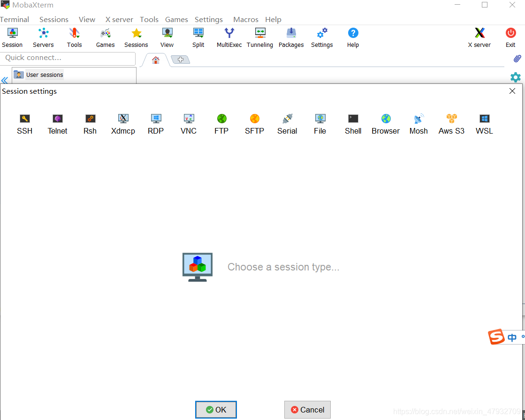The height and width of the screenshot is (420, 525).
Task: Open the Settings gears toolbar icon
Action: point(322,38)
